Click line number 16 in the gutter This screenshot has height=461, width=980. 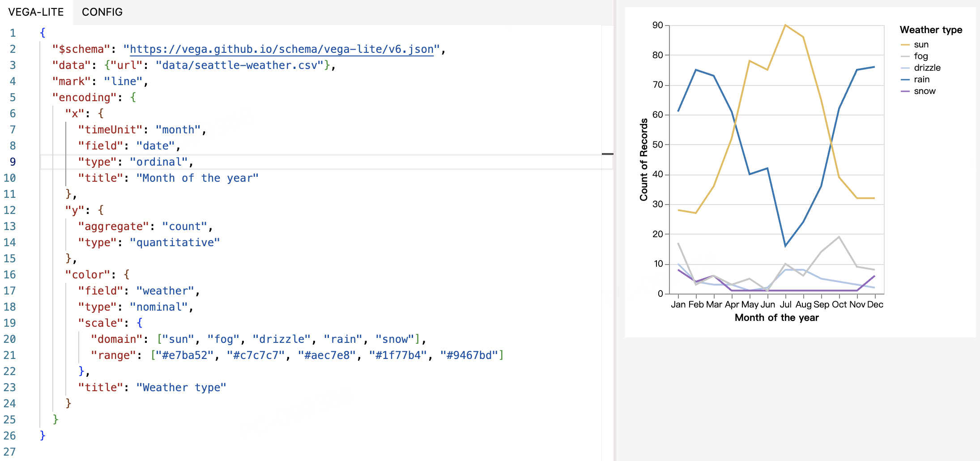[x=10, y=275]
